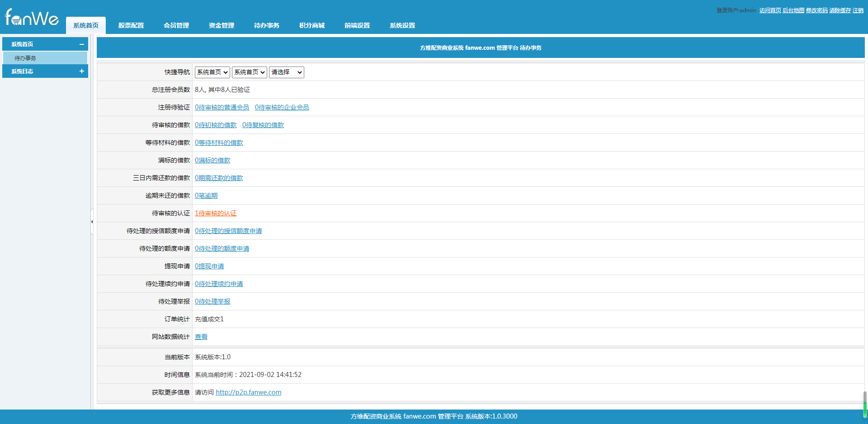The height and width of the screenshot is (424, 868).
Task: Click 清除缓存 in the top bar
Action: pos(840,10)
